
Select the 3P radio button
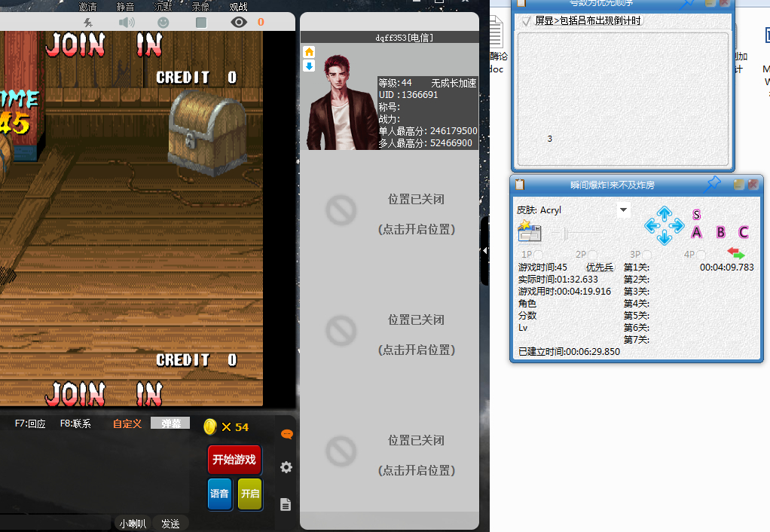646,255
